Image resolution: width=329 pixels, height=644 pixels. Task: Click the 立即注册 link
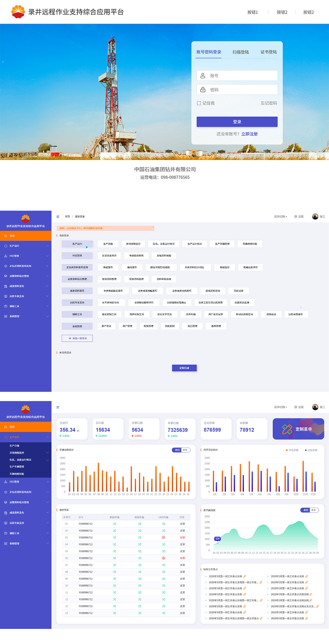point(249,134)
